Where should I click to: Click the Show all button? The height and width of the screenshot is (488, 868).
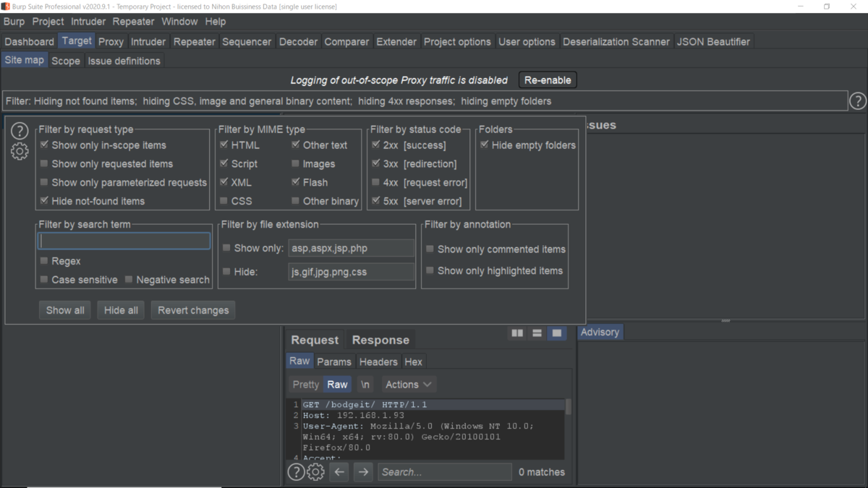click(65, 310)
